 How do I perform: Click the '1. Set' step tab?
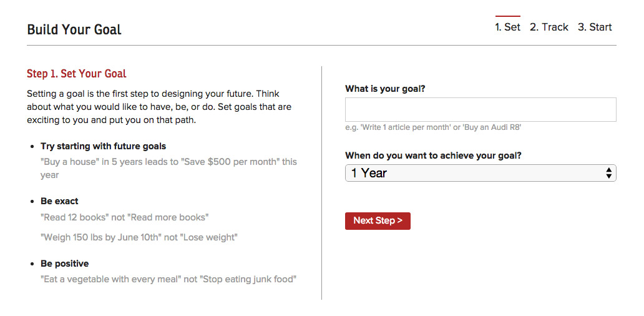click(507, 27)
